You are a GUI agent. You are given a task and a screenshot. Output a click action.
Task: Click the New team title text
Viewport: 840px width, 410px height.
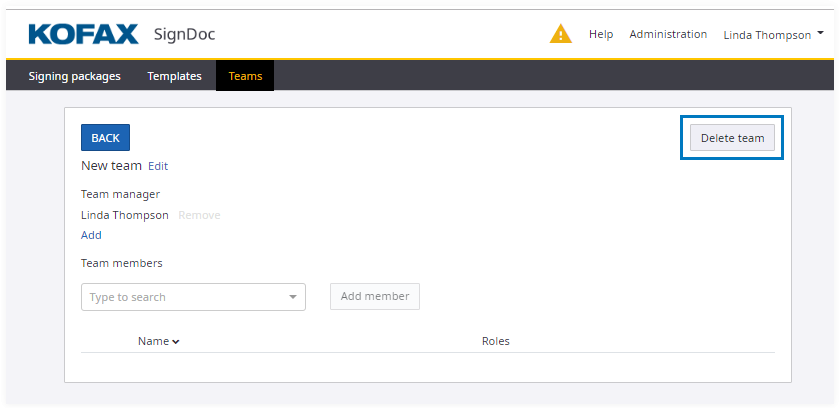point(111,166)
